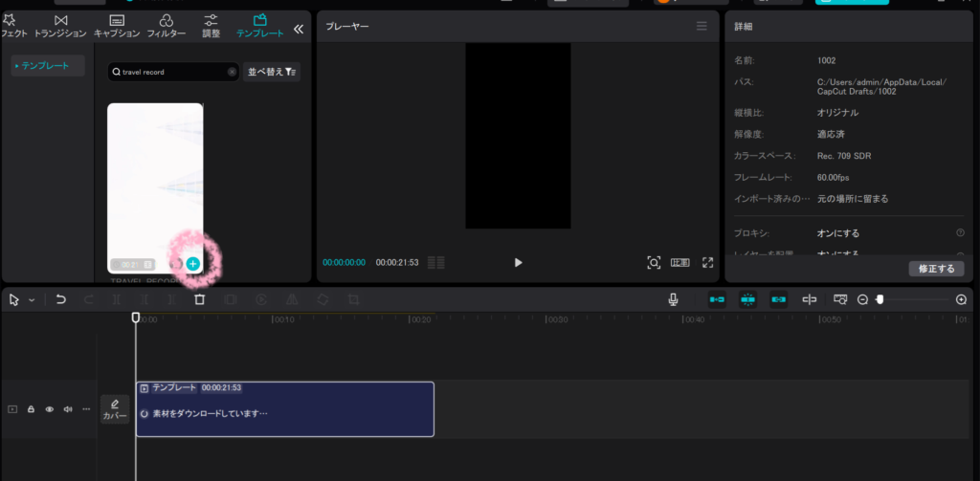Select the テンプレート clip on timeline
The image size is (980, 481).
[x=285, y=409]
